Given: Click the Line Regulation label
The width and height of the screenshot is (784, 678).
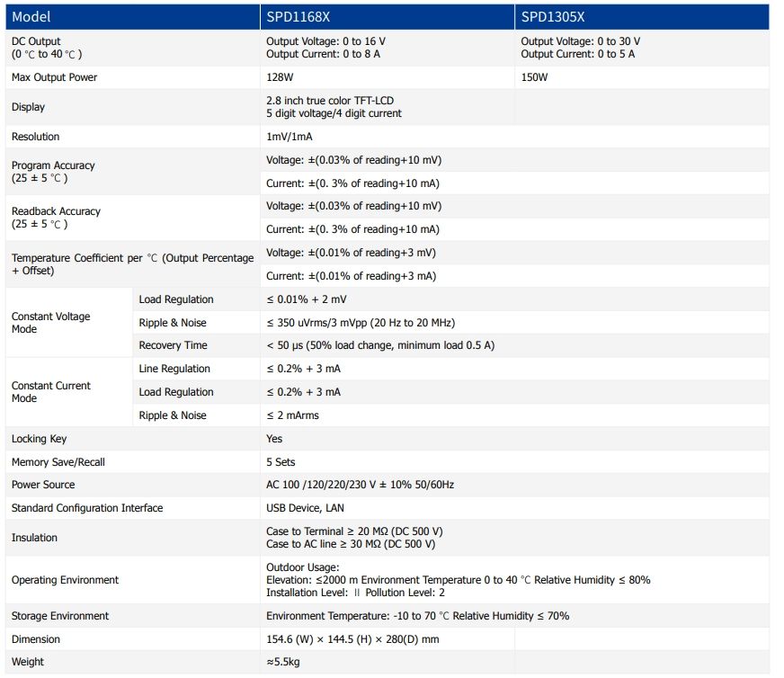Looking at the screenshot, I should point(174,369).
